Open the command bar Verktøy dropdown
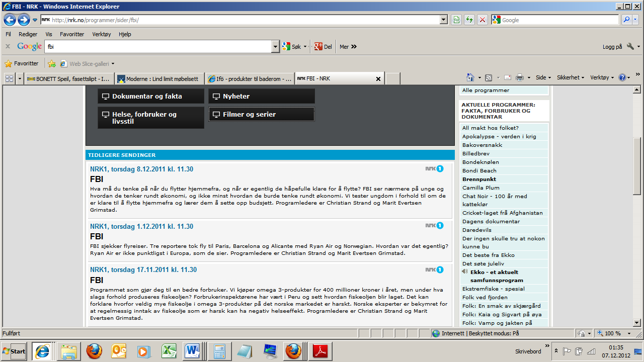The height and width of the screenshot is (362, 644). [x=602, y=77]
